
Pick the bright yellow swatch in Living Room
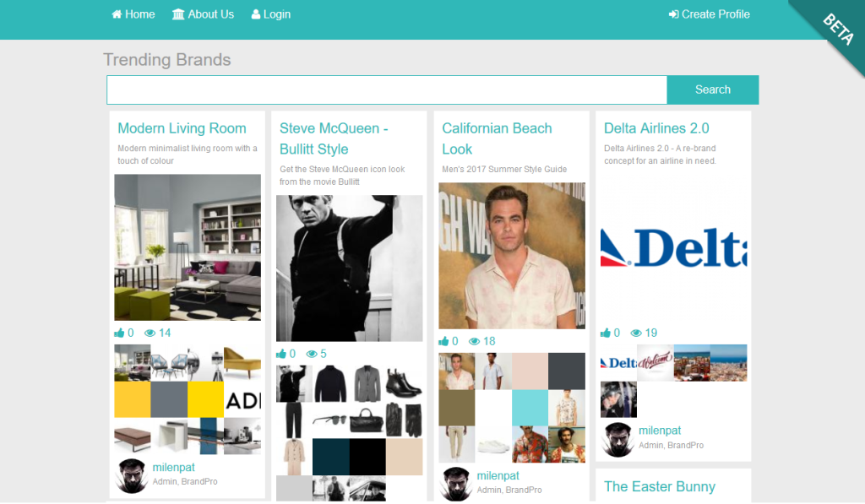(206, 400)
